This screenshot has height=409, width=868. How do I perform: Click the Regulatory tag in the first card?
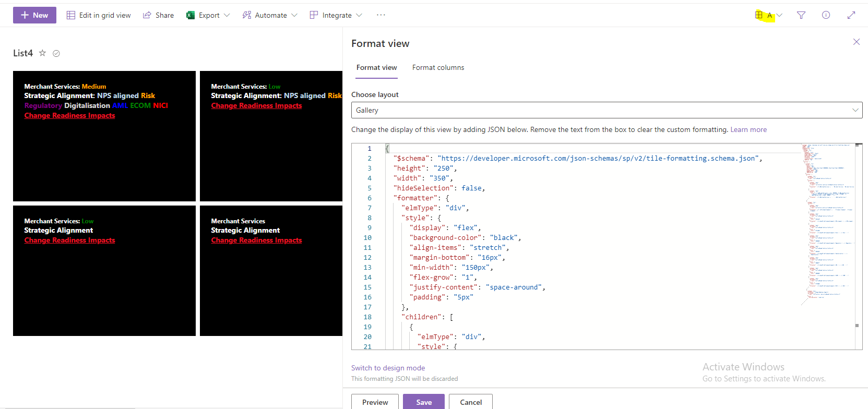pos(43,105)
